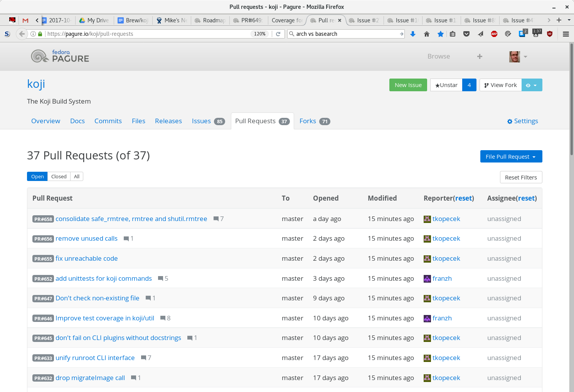Open PR 'consolidate safe_rmtree, rmtree and shutil.rmtree'

tap(131, 219)
